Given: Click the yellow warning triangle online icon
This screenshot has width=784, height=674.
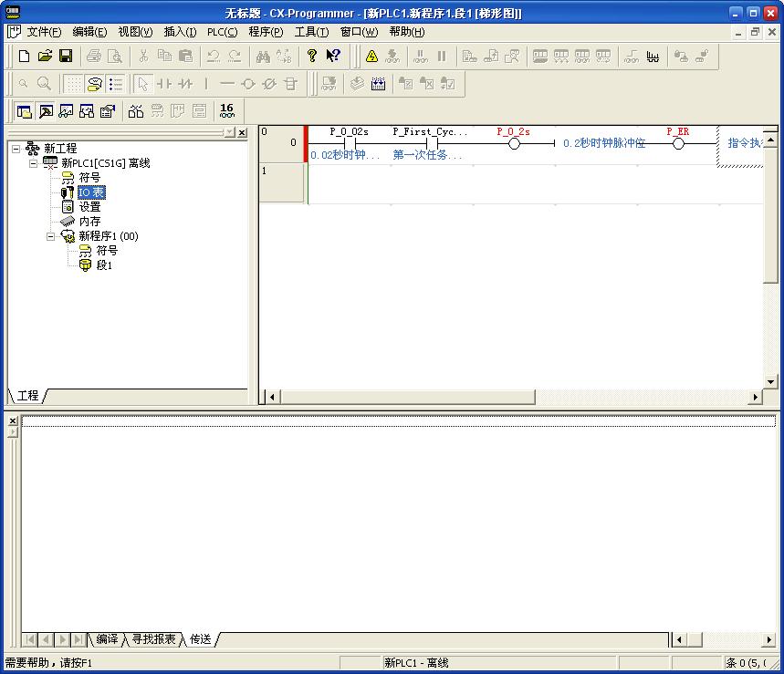Looking at the screenshot, I should click(x=371, y=57).
